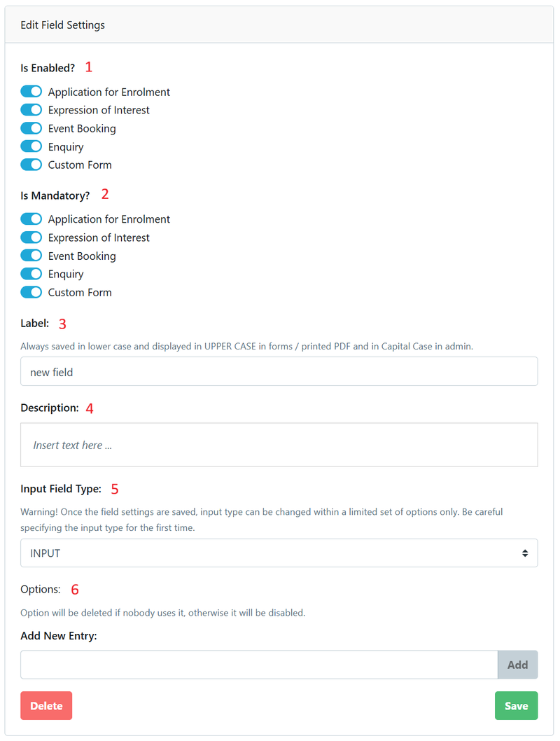This screenshot has height=741, width=560.
Task: Click the Delete button
Action: (x=46, y=705)
